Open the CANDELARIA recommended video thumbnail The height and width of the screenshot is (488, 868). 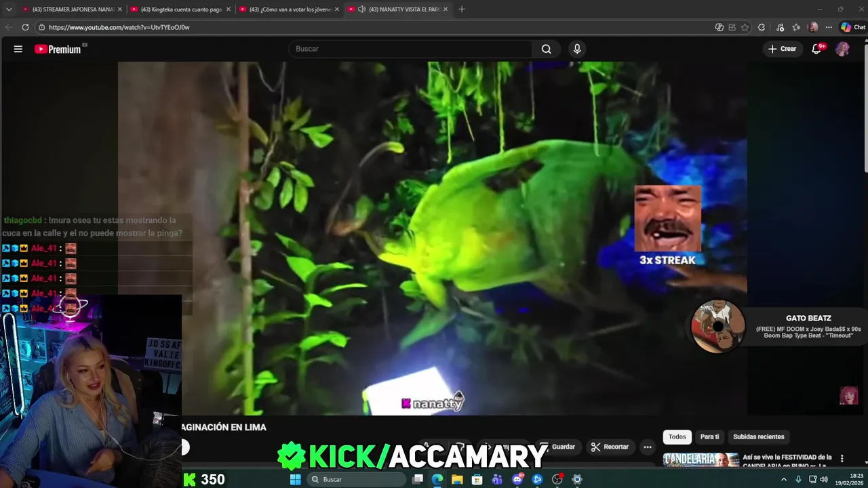pos(701,460)
